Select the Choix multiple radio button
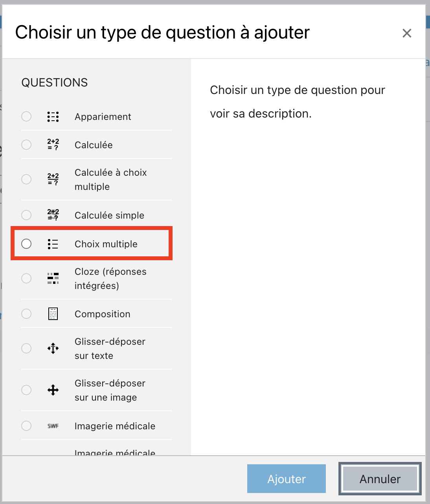 click(x=26, y=244)
